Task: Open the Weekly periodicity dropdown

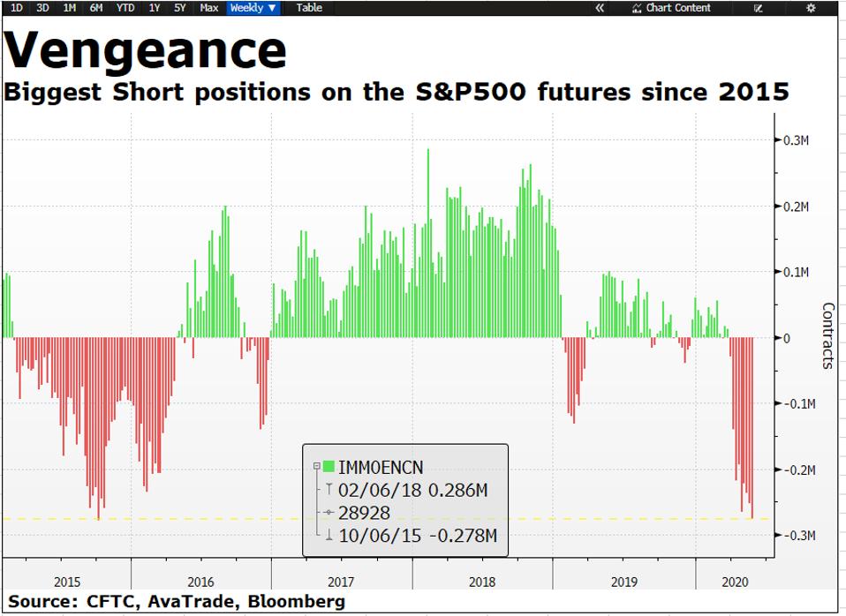Action: click(253, 8)
